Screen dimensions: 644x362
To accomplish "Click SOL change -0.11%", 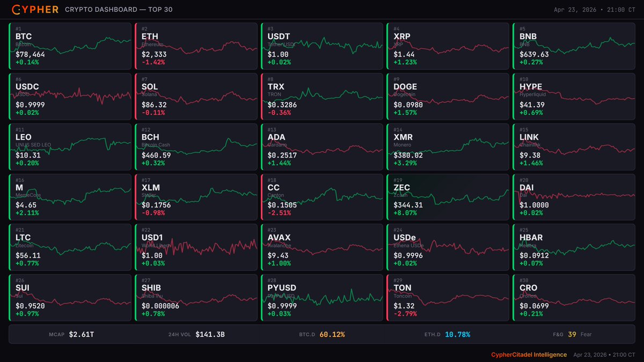I will pos(153,113).
